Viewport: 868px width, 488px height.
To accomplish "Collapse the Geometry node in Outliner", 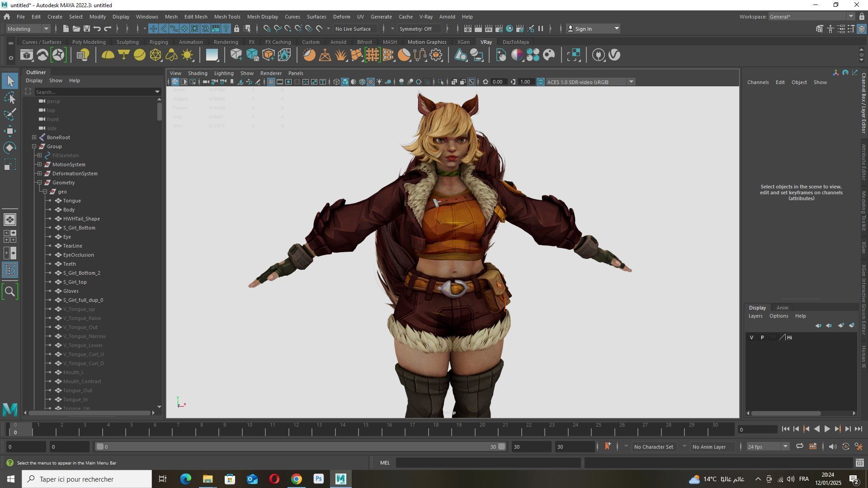I will (x=40, y=183).
